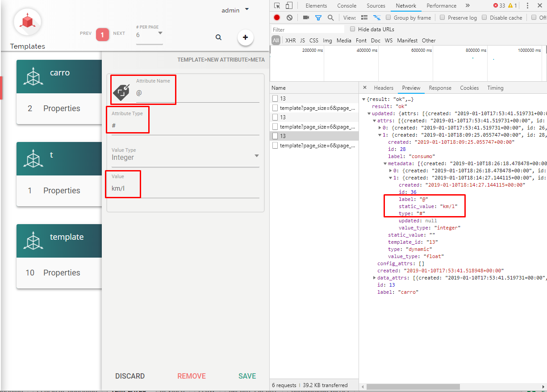Click the cube icon on the template card
Image resolution: width=547 pixels, height=392 pixels.
(33, 241)
